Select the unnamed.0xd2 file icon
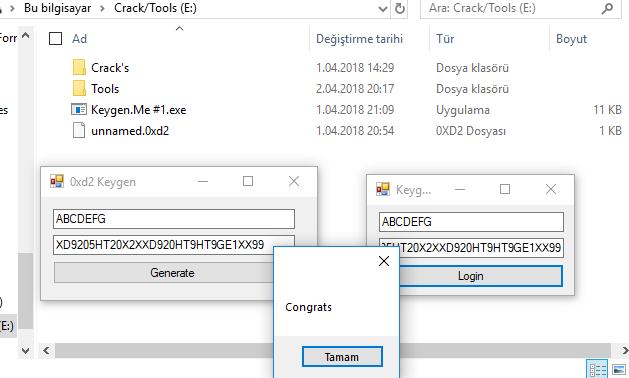 tap(79, 130)
